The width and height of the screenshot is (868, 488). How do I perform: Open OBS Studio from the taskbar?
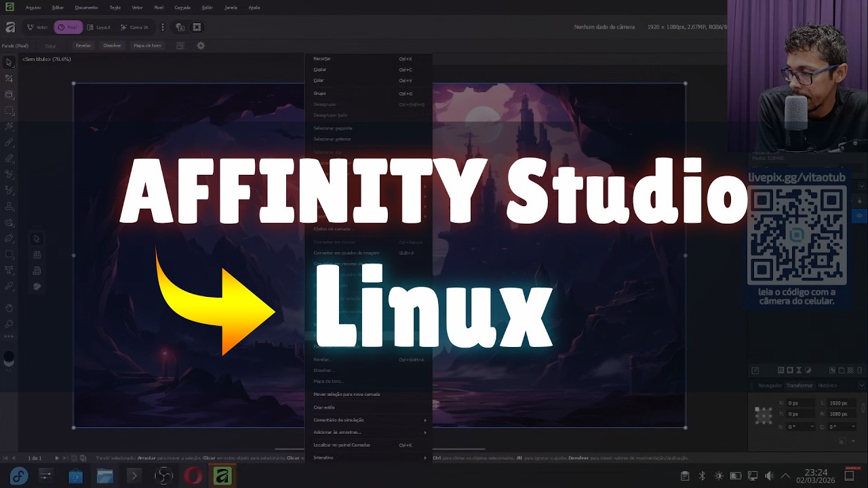[x=164, y=476]
